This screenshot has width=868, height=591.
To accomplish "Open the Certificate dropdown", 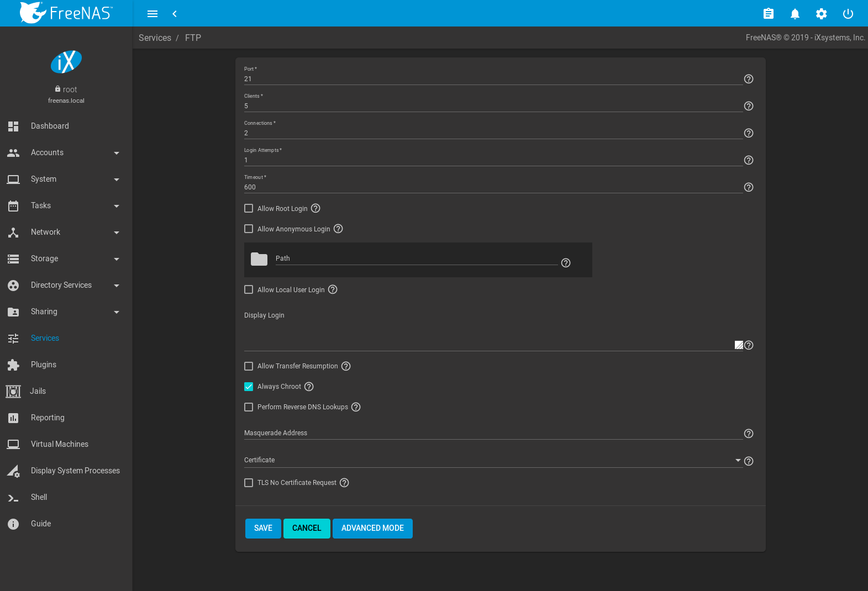I will 493,460.
